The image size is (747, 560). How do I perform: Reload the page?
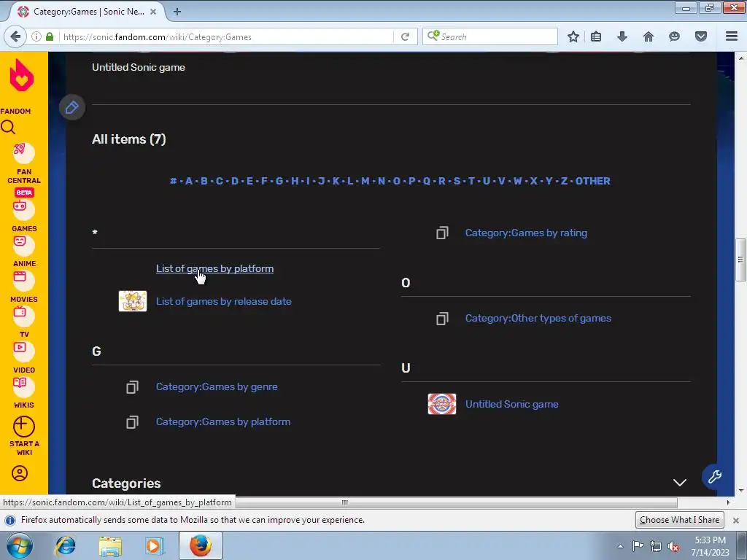405,36
